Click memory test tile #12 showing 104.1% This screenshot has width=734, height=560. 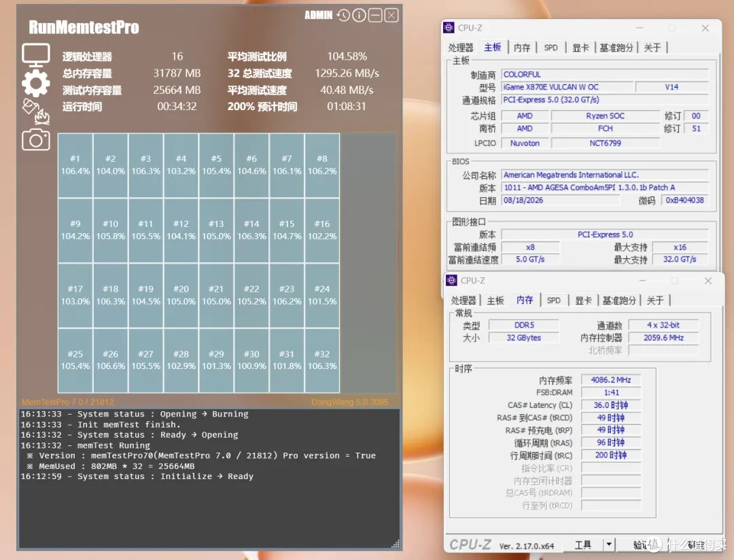click(x=181, y=230)
